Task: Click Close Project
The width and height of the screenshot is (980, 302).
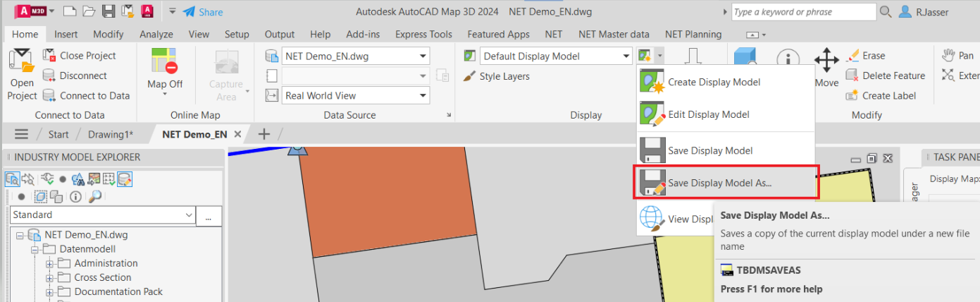Action: [x=80, y=55]
